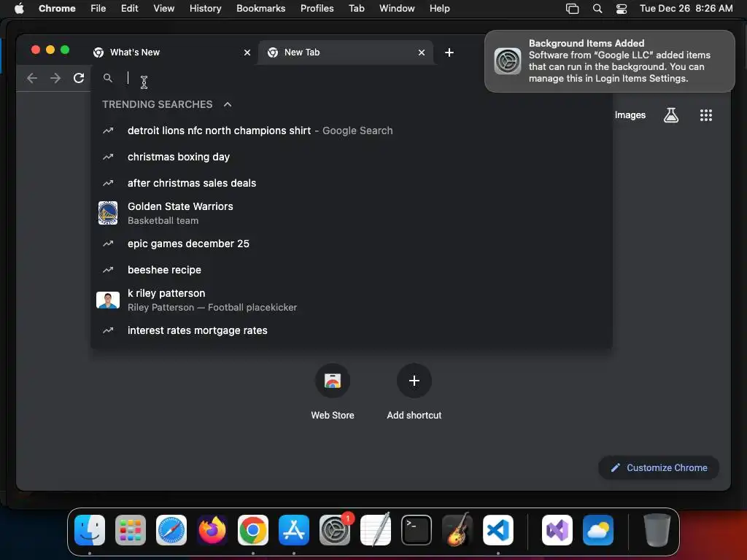
Task: Open Finder from the Dock
Action: [90, 530]
